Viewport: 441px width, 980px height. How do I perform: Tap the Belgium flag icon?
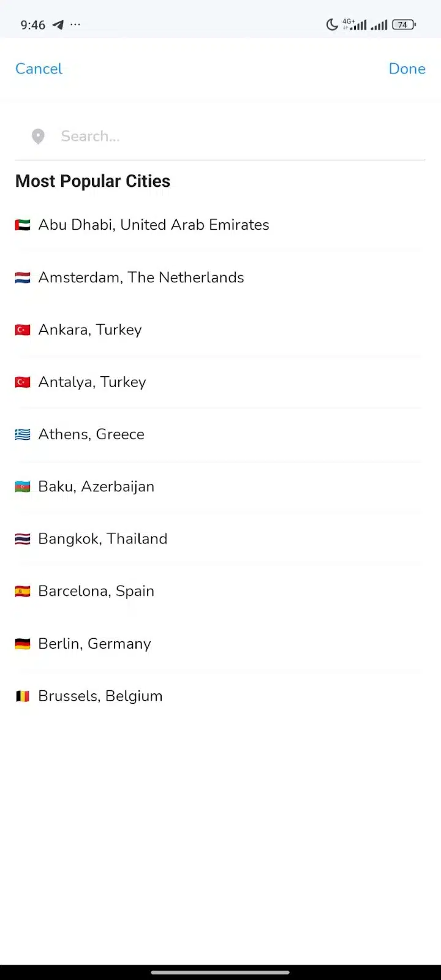(x=23, y=696)
